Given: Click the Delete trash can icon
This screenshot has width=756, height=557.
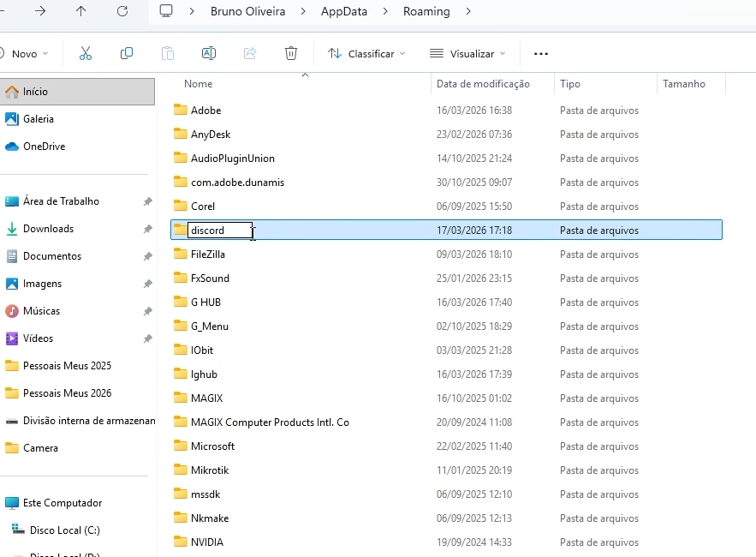Looking at the screenshot, I should tap(291, 54).
